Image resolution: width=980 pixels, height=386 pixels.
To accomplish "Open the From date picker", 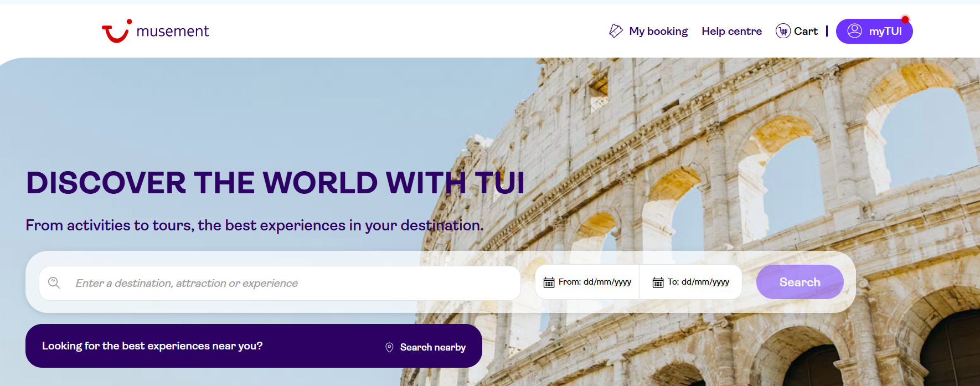I will 587,282.
